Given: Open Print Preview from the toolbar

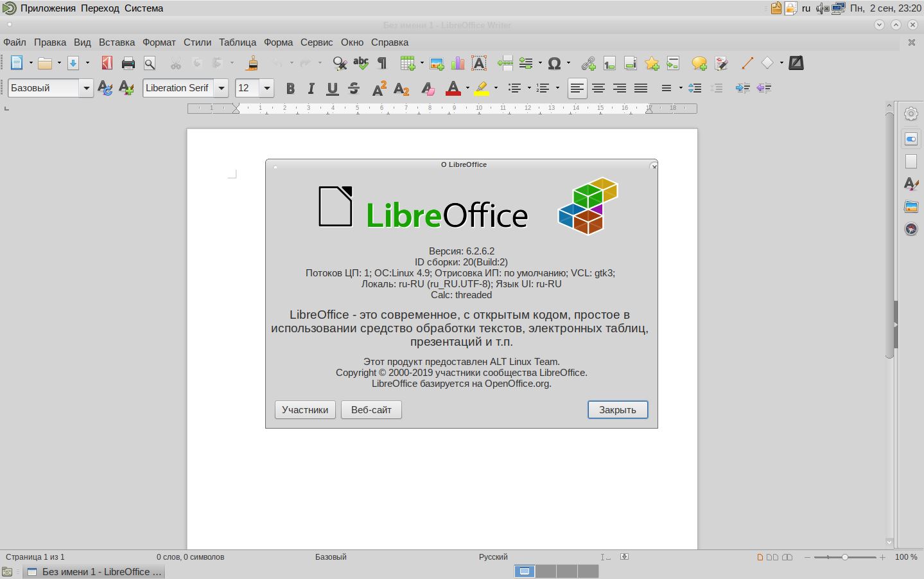Looking at the screenshot, I should coord(150,63).
